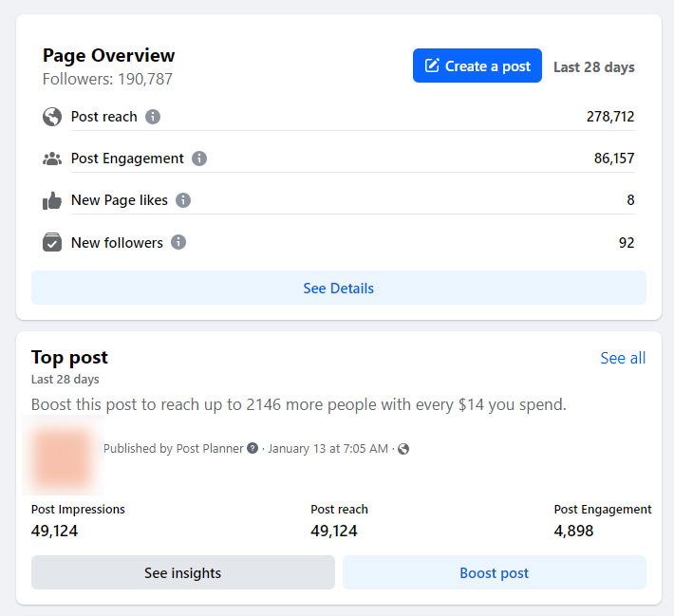
Task: Click the public globe icon after post date
Action: pos(403,449)
